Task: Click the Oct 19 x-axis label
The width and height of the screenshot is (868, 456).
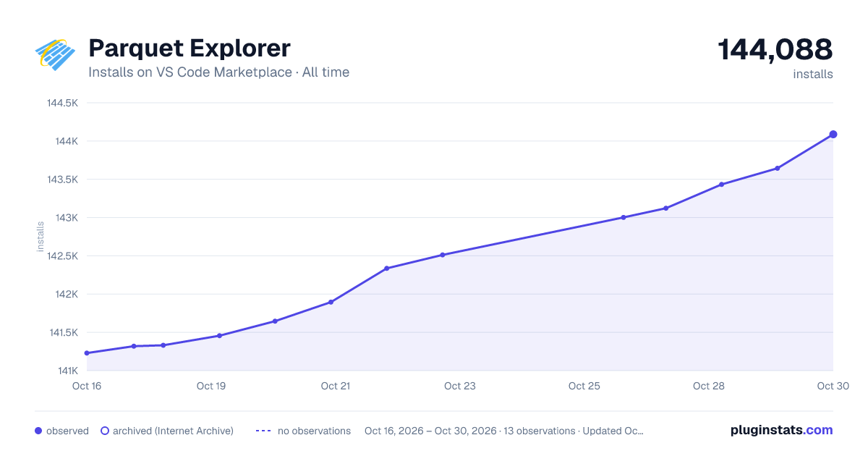Action: (211, 386)
